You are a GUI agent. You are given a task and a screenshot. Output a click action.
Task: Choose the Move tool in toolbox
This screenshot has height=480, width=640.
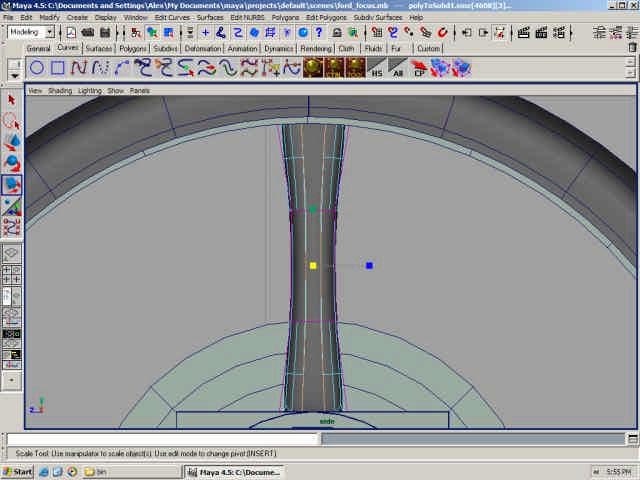click(12, 143)
